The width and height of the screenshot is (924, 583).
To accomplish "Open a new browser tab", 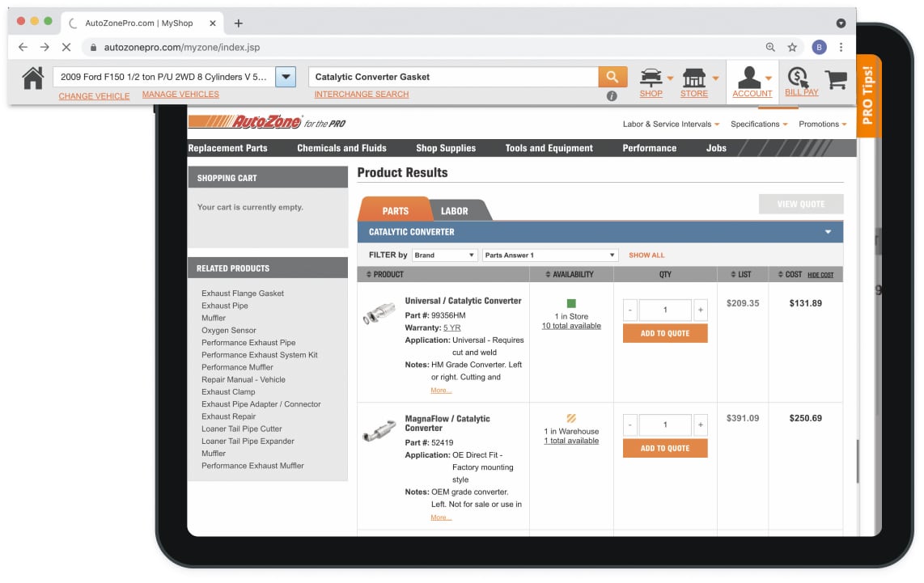I will click(x=239, y=23).
